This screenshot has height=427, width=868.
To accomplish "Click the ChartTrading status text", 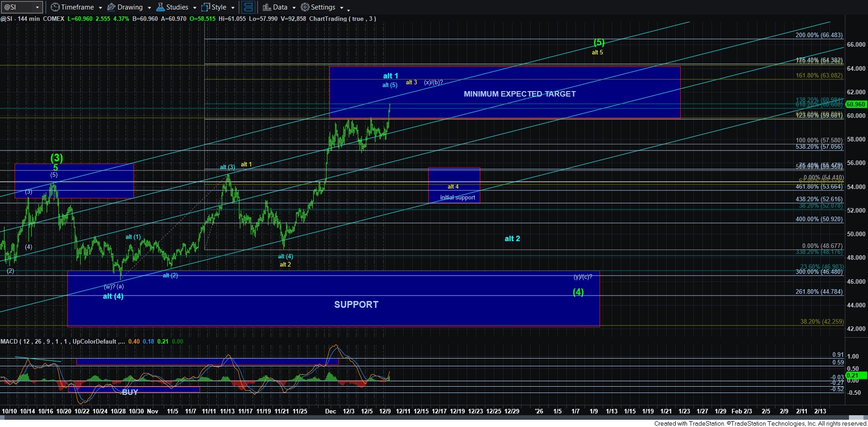I will (x=342, y=19).
